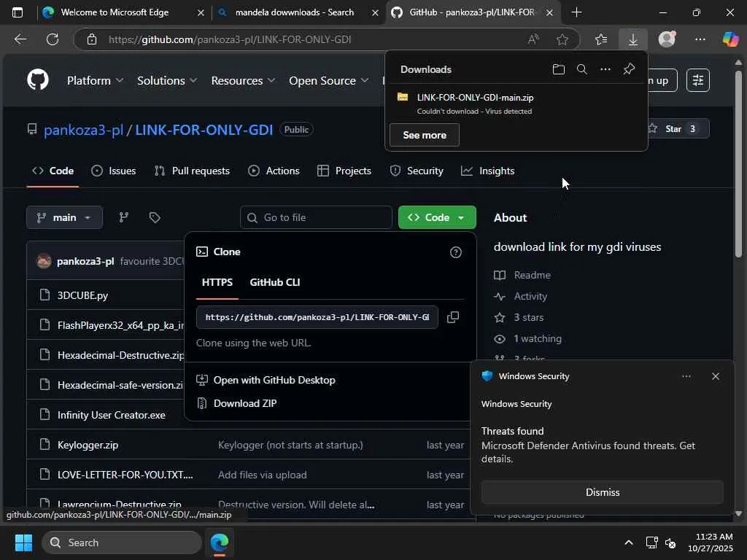Expand the Resources navigation menu
Viewport: 747px width, 560px height.
coord(243,80)
